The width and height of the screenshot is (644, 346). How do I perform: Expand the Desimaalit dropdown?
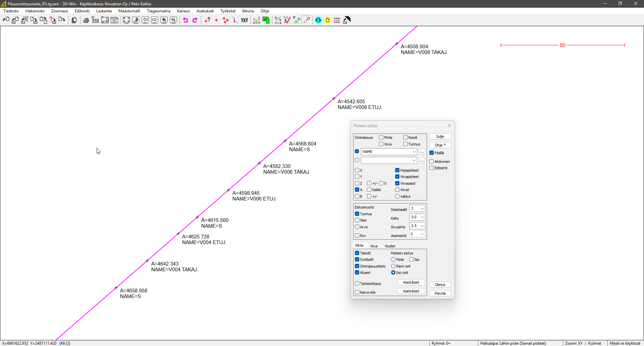coord(422,209)
